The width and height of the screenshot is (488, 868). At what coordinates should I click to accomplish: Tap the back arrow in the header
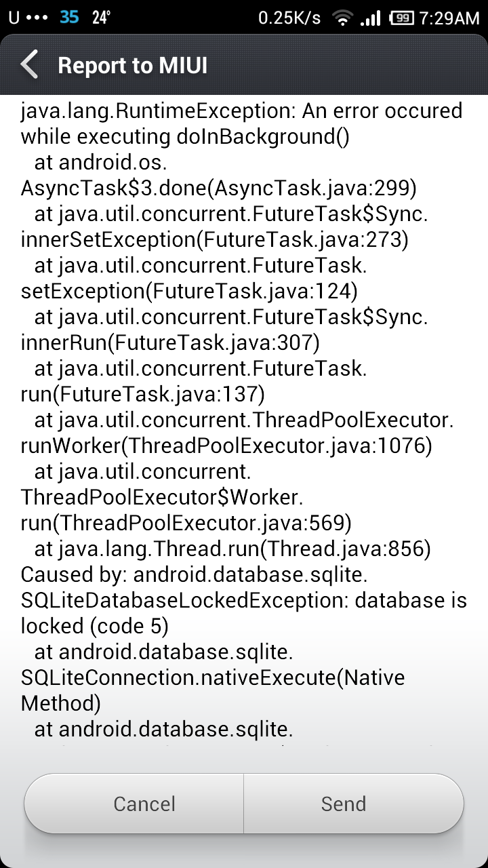pos(30,65)
